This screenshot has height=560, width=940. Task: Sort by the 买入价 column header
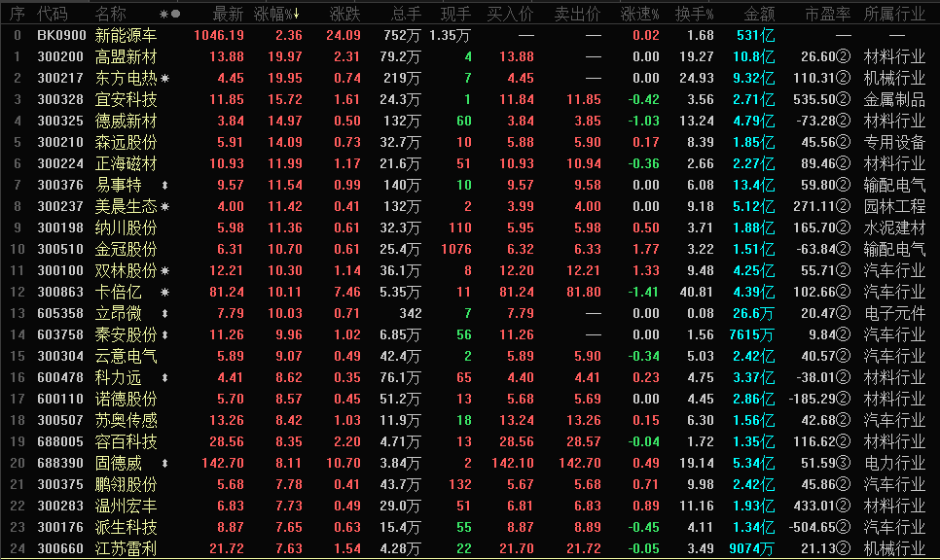click(x=510, y=14)
